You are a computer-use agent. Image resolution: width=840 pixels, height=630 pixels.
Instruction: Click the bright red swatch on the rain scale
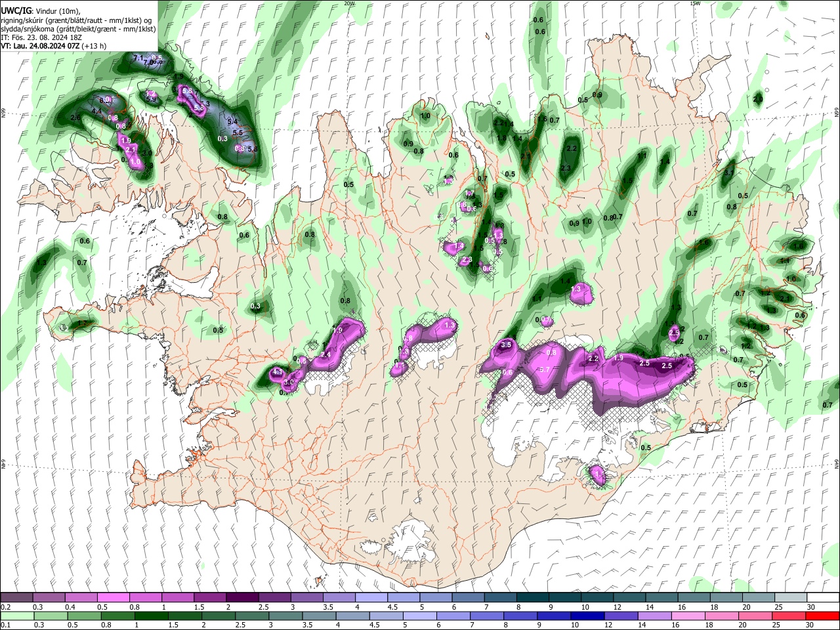pyautogui.click(x=823, y=616)
